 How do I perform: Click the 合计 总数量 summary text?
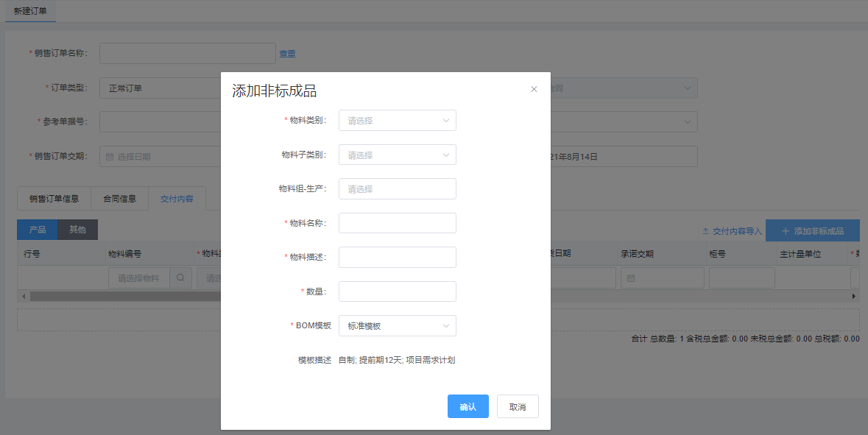745,339
